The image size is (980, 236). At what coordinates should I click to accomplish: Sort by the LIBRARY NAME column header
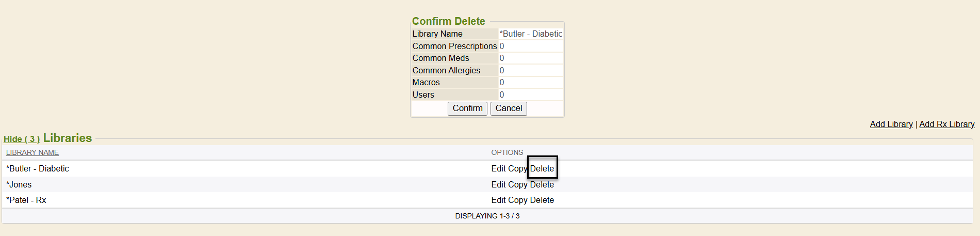tap(32, 152)
